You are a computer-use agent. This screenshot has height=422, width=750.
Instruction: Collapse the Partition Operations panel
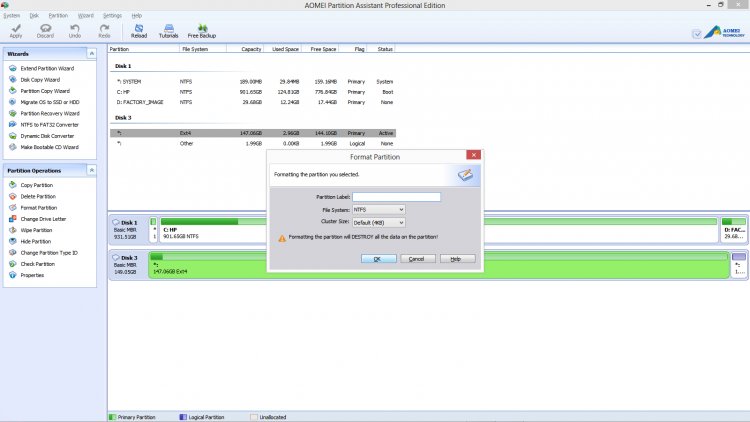tap(91, 170)
